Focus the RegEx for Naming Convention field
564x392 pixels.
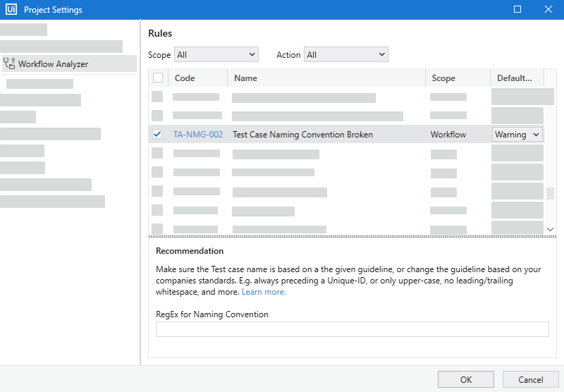click(352, 329)
